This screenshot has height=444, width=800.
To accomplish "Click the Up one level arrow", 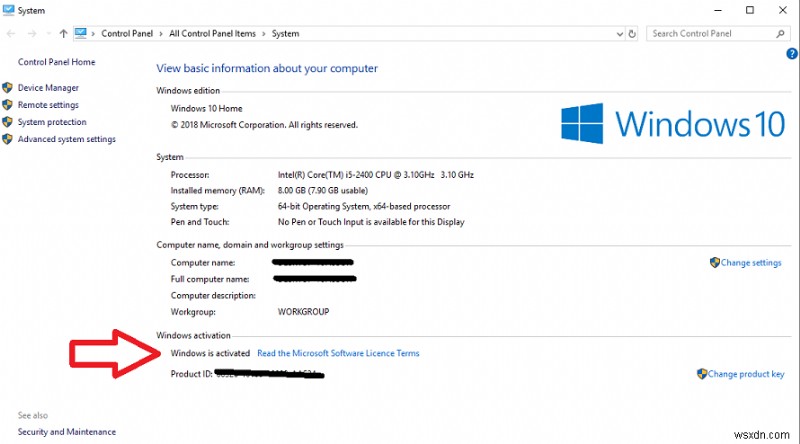I will 63,34.
